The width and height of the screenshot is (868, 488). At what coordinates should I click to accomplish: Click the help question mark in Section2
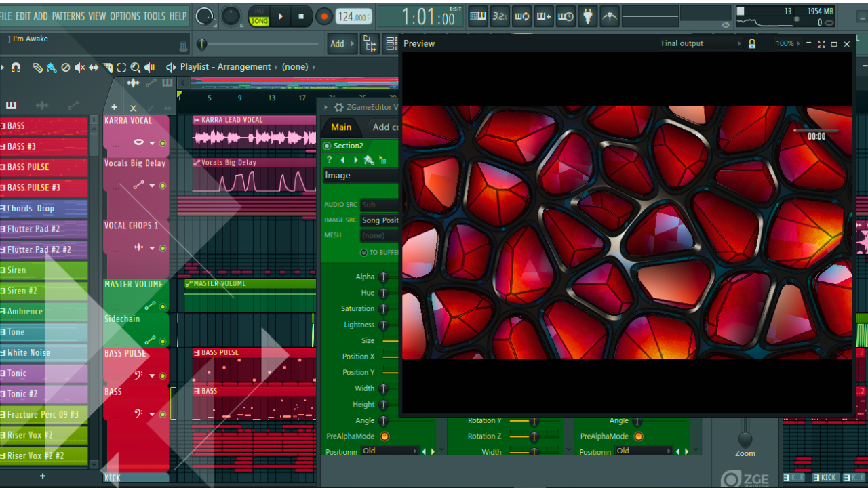329,160
